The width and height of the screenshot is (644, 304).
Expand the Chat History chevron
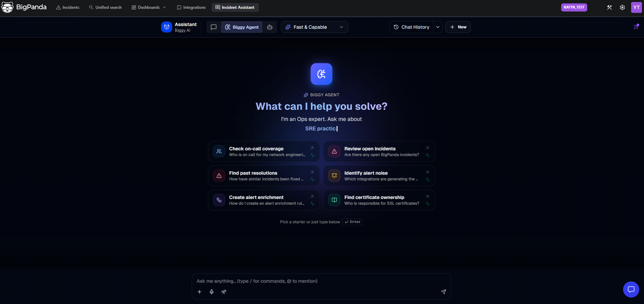(438, 27)
